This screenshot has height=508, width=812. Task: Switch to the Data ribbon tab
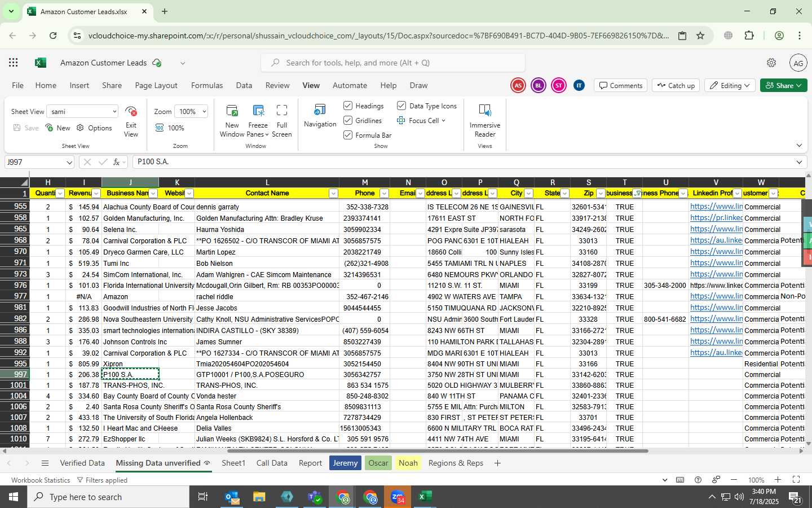click(x=244, y=85)
